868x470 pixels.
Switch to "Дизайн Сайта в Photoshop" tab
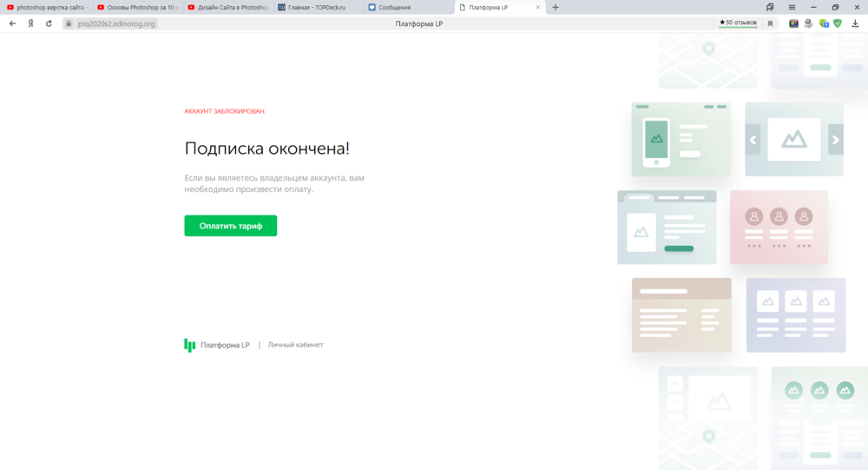[x=228, y=7]
